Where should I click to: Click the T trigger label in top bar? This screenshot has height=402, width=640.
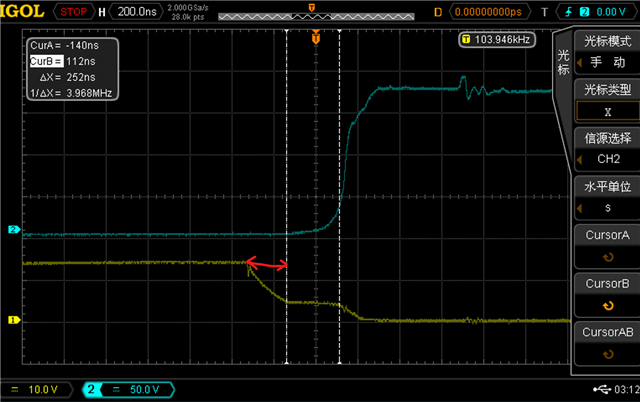tap(544, 12)
